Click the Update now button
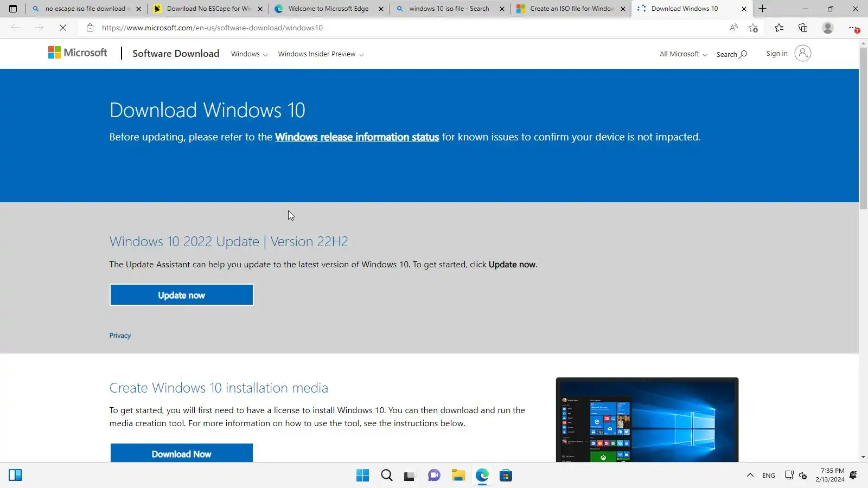This screenshot has height=488, width=868. coord(182,295)
